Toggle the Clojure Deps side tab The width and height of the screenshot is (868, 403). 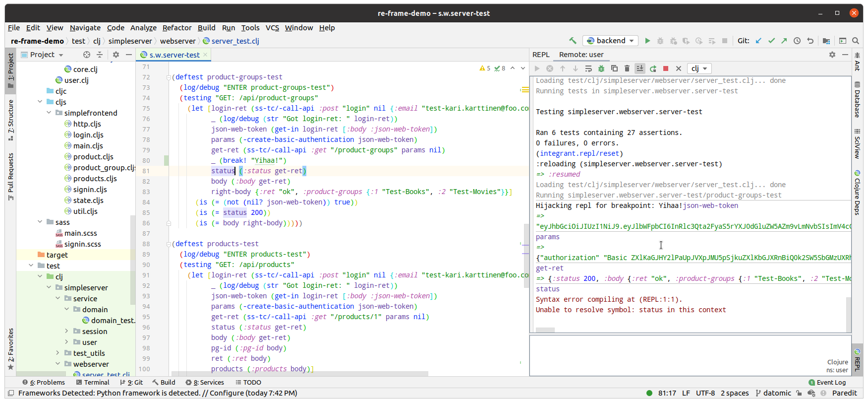coord(857,193)
